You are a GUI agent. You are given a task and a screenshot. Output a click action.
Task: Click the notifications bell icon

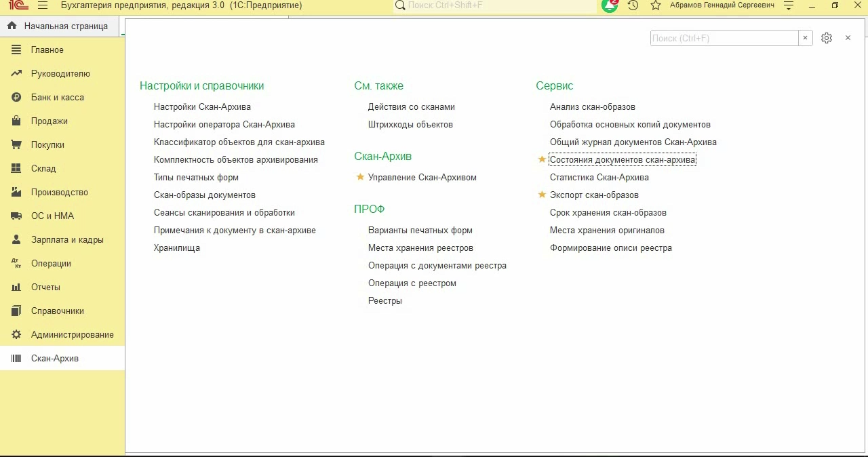610,5
